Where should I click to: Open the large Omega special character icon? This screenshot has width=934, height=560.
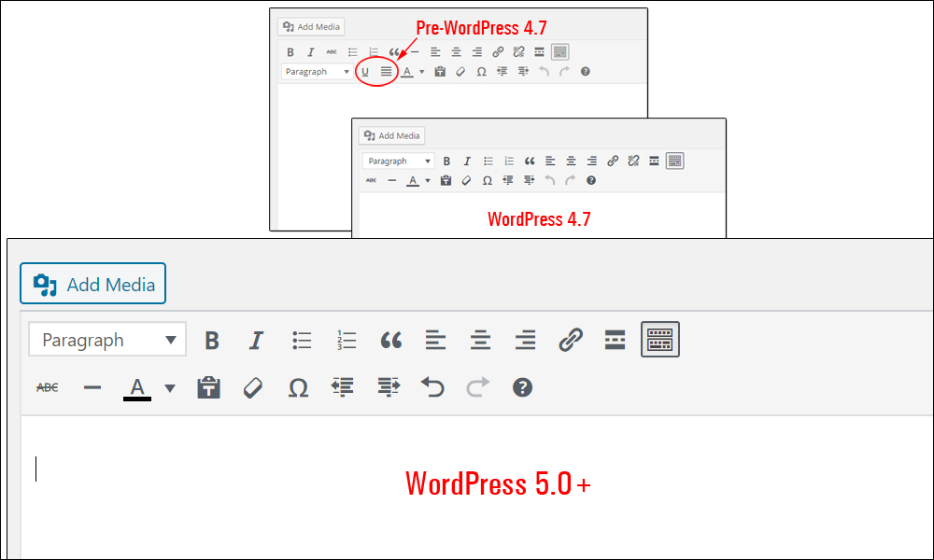tap(298, 388)
